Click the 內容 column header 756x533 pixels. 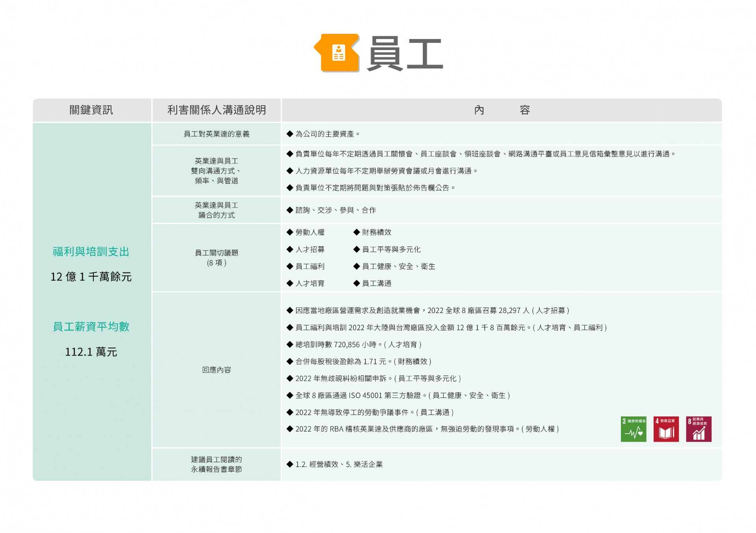point(502,110)
